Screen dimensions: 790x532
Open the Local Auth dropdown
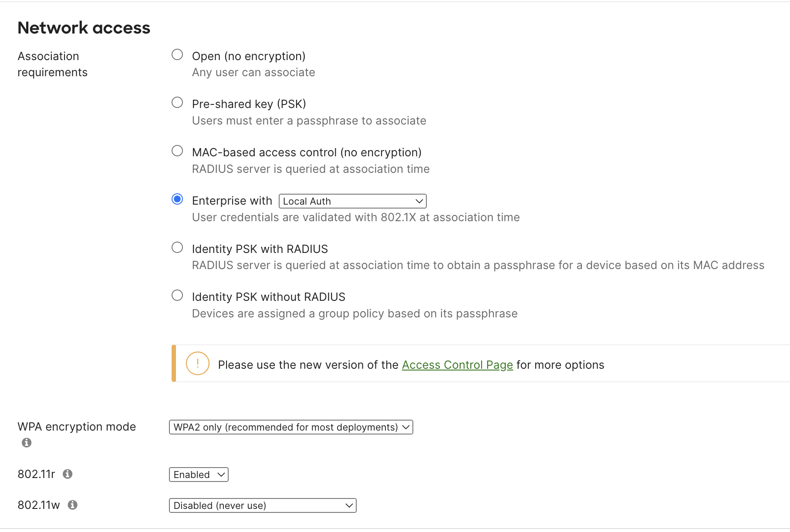tap(352, 201)
